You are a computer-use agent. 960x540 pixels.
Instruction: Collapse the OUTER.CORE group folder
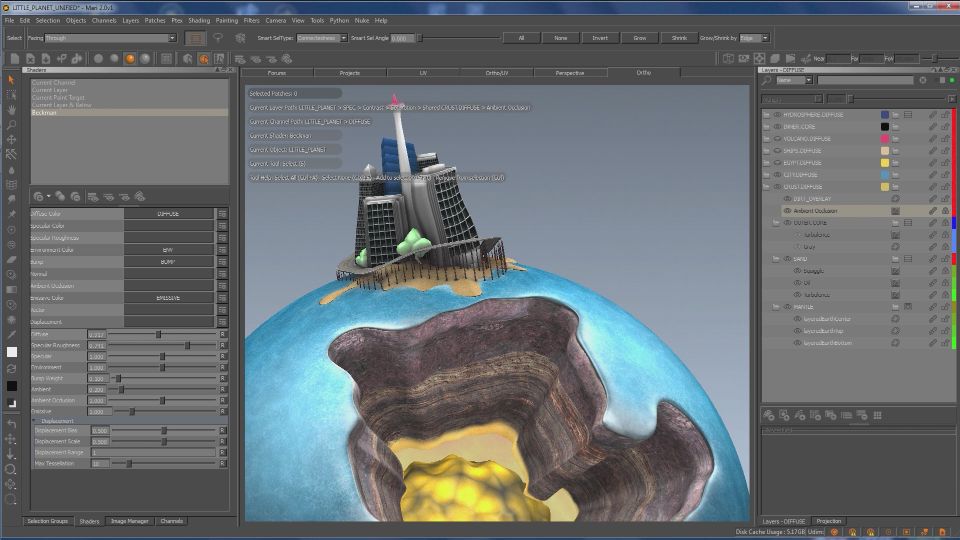point(776,223)
